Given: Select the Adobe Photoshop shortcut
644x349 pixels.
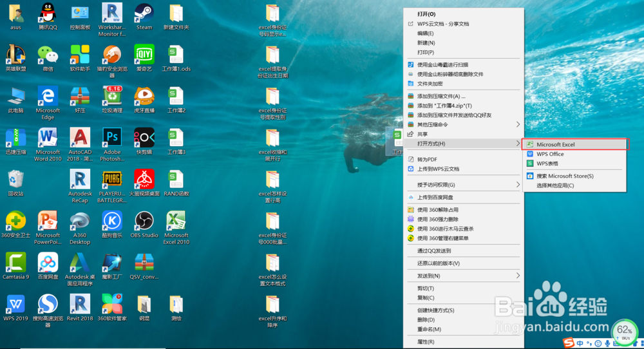Looking at the screenshot, I should pyautogui.click(x=111, y=144).
